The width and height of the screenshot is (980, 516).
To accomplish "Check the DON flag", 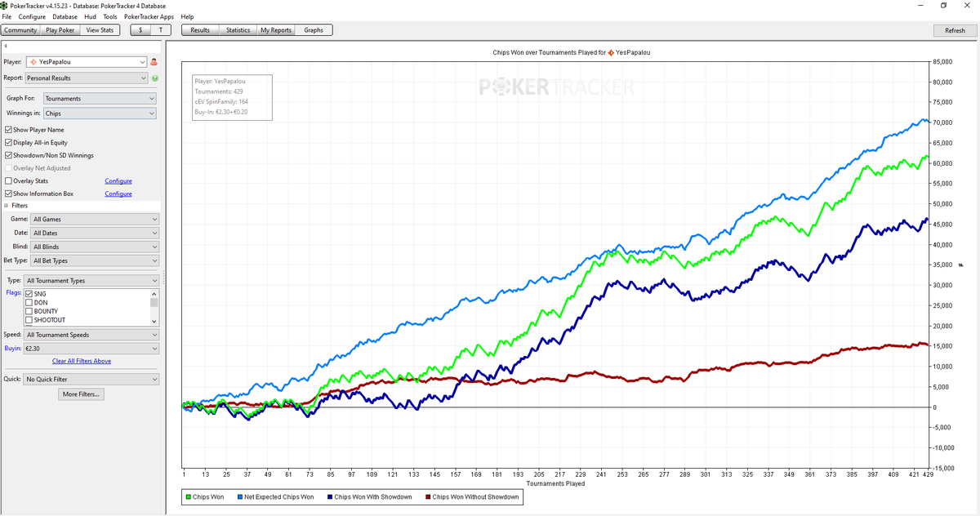I will coord(29,303).
